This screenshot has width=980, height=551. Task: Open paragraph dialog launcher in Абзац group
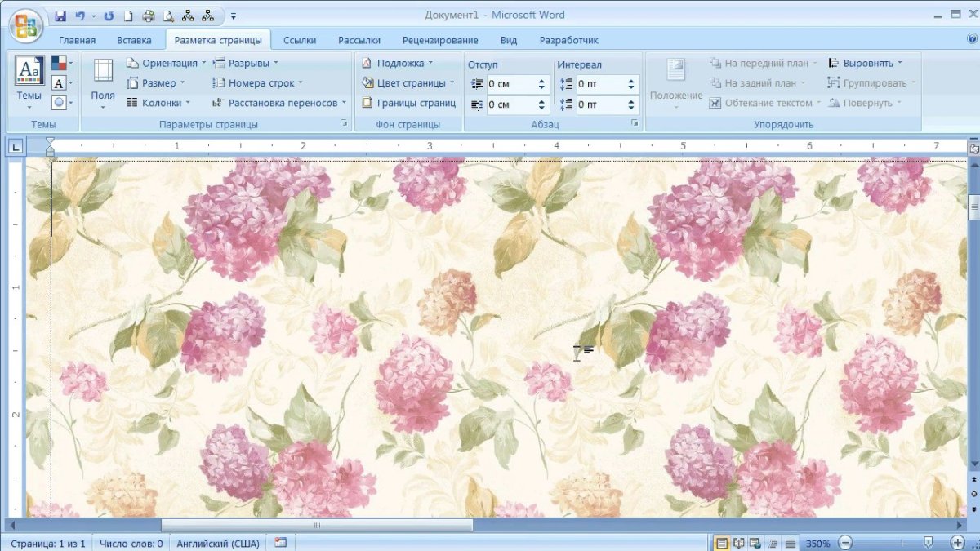635,123
